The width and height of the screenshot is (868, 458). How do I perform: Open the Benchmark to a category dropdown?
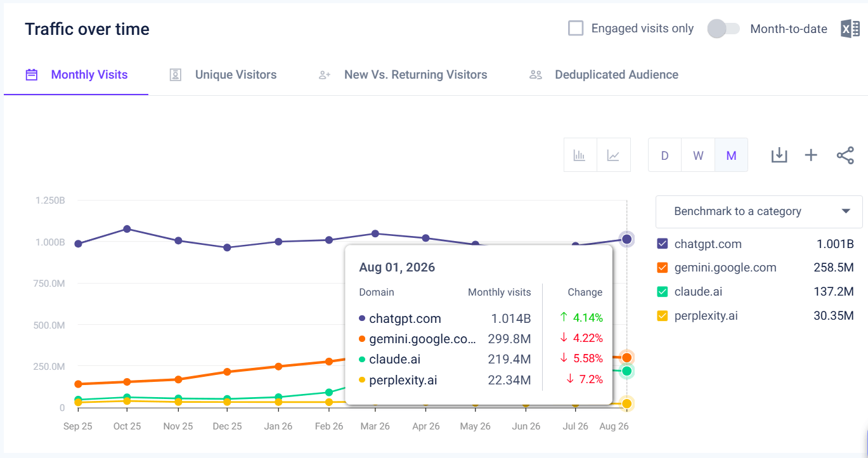759,211
